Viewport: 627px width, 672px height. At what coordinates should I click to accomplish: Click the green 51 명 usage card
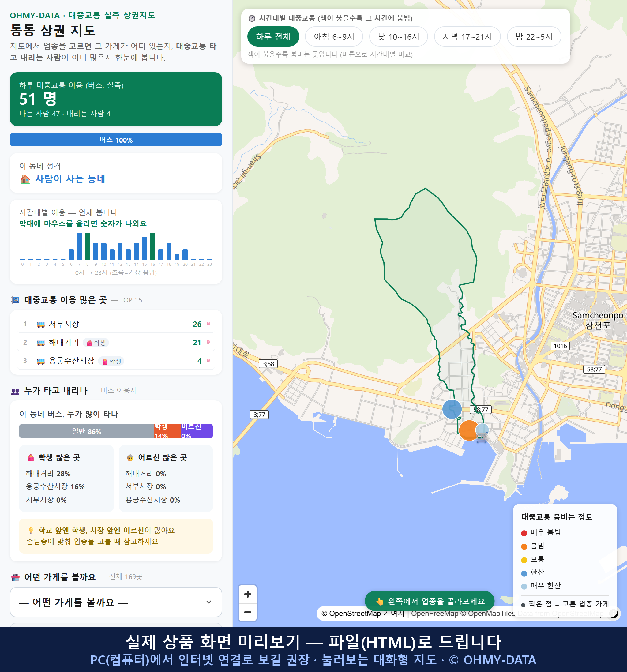point(116,99)
